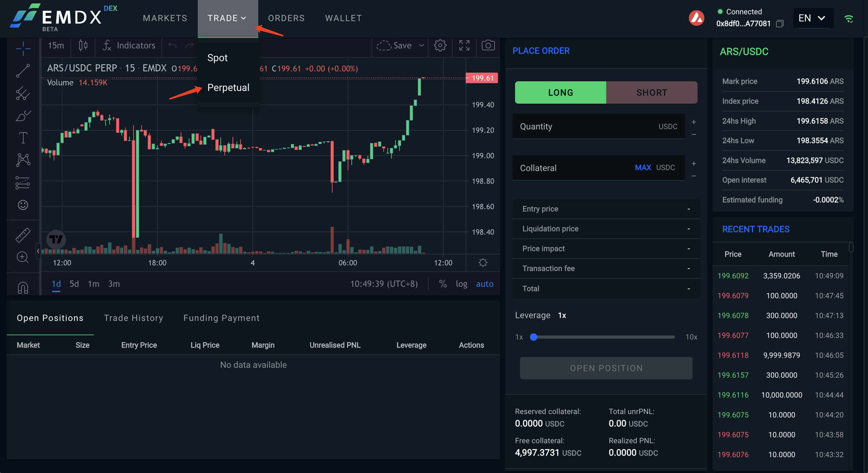Open the emoji icons tool
This screenshot has height=473, width=868.
tap(23, 205)
